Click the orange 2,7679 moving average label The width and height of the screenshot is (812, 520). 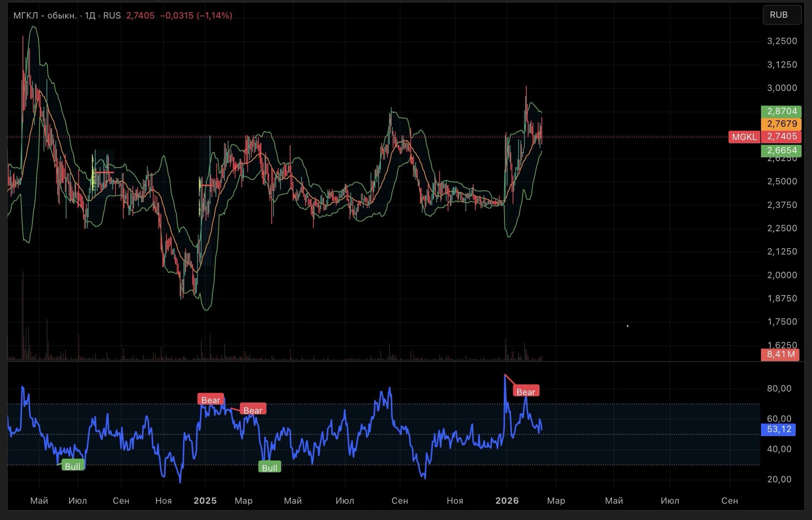[x=782, y=124]
